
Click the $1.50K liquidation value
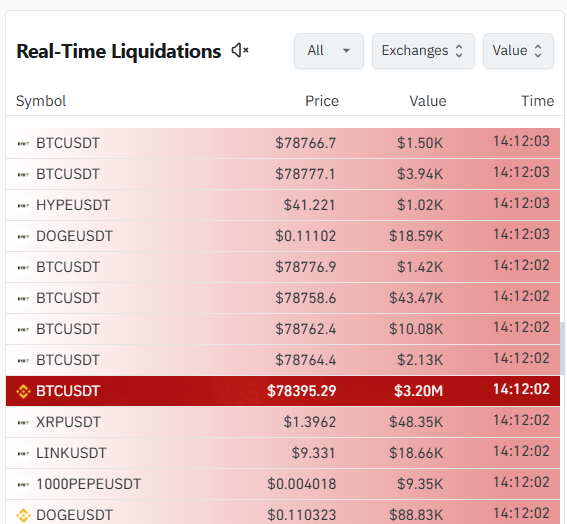[x=420, y=143]
